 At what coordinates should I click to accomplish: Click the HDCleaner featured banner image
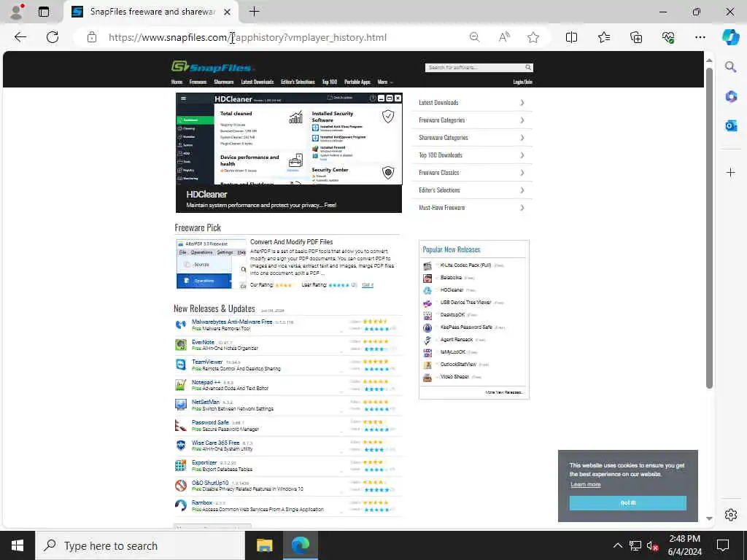[x=289, y=152]
